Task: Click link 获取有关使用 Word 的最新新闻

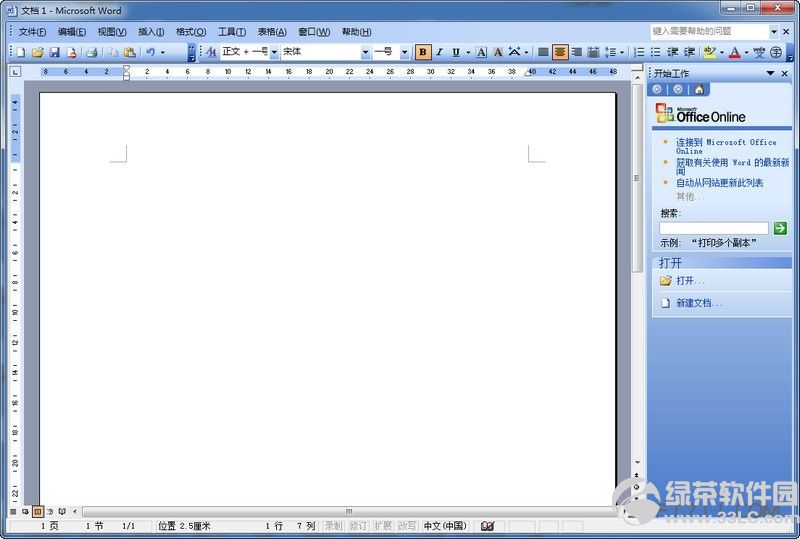Action: tap(733, 166)
